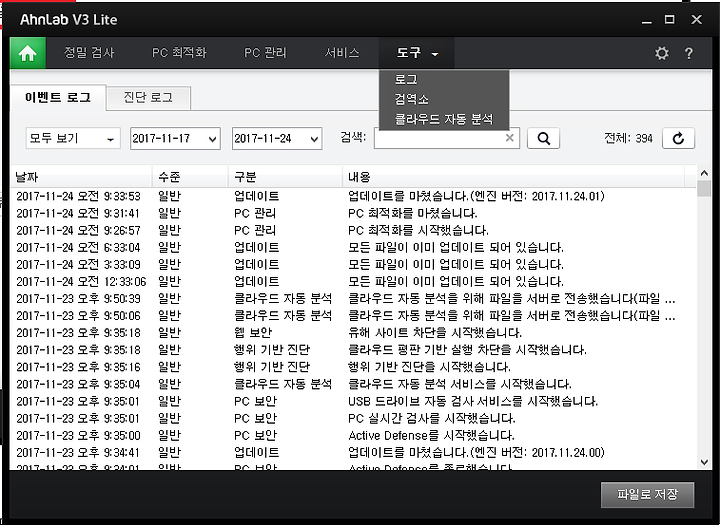The image size is (720, 527).
Task: Expand the 2017-11-17 start date picker
Action: pyautogui.click(x=212, y=139)
